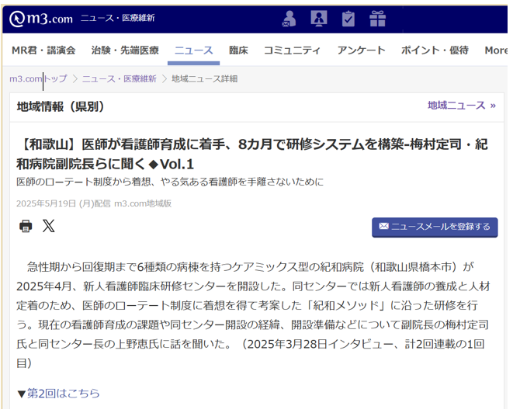Open ポイント・優待 menu item
This screenshot has width=513, height=420.
[435, 50]
